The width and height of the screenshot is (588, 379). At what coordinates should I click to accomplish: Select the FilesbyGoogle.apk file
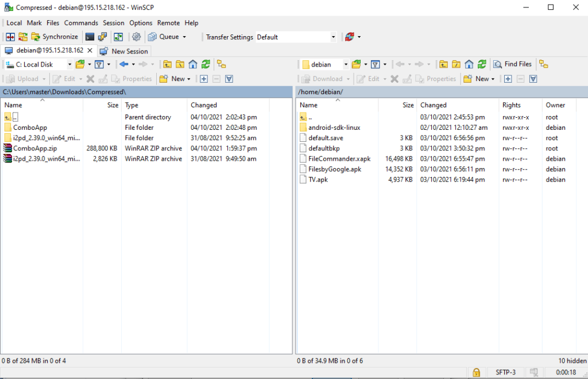335,169
